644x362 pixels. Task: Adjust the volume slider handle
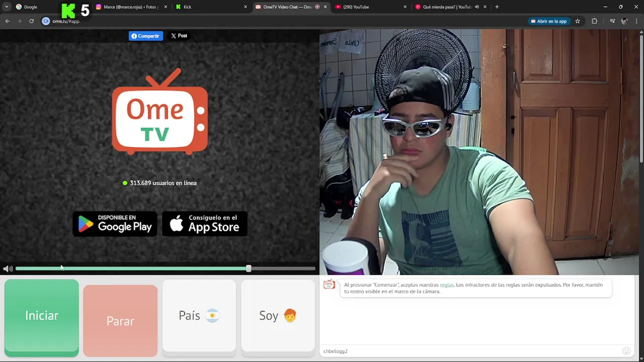coord(249,268)
